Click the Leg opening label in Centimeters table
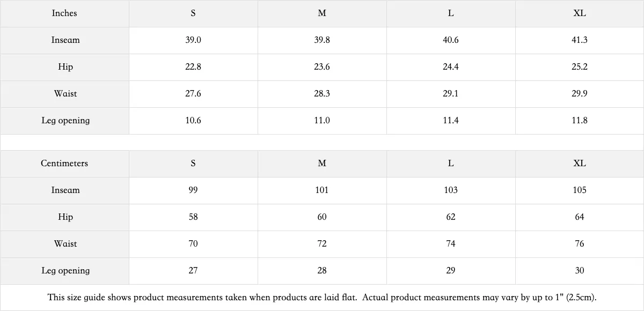 tap(64, 271)
